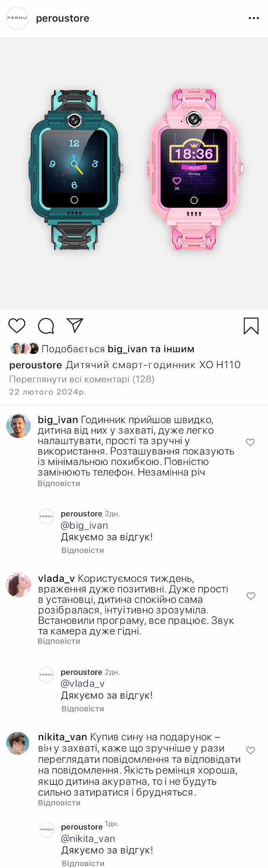Open big_ivan's profile picture

click(18, 426)
